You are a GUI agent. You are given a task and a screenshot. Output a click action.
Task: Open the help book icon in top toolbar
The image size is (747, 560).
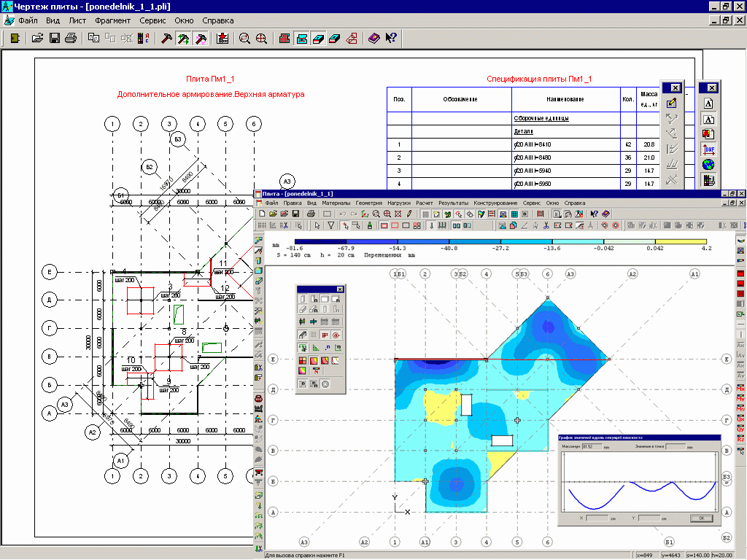tap(373, 39)
